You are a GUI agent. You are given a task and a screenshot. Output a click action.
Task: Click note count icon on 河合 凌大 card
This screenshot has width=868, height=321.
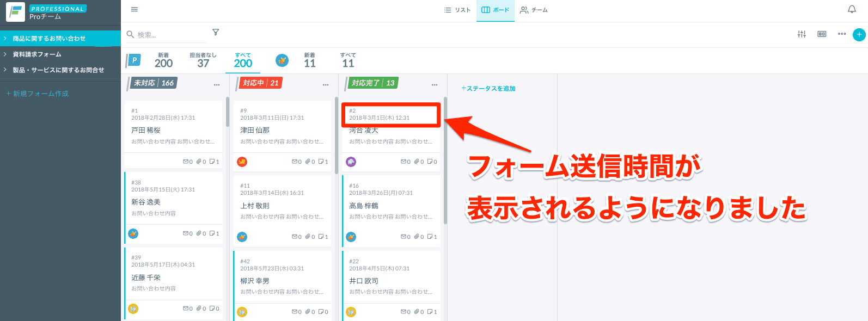pyautogui.click(x=430, y=162)
